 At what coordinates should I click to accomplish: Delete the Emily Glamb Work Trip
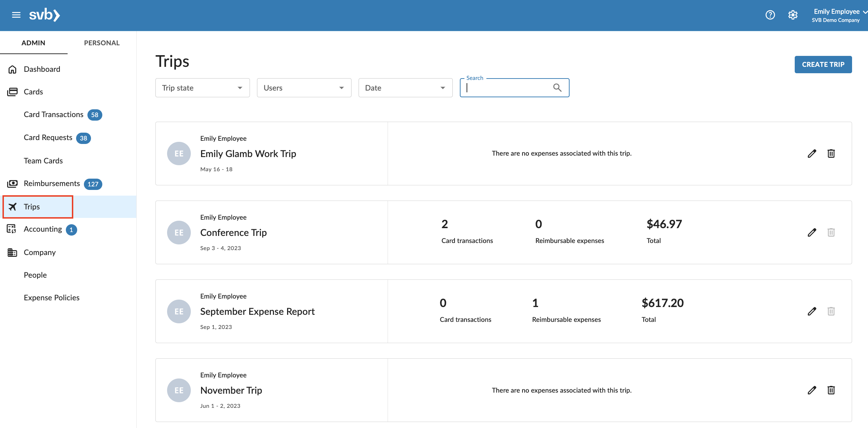[831, 154]
